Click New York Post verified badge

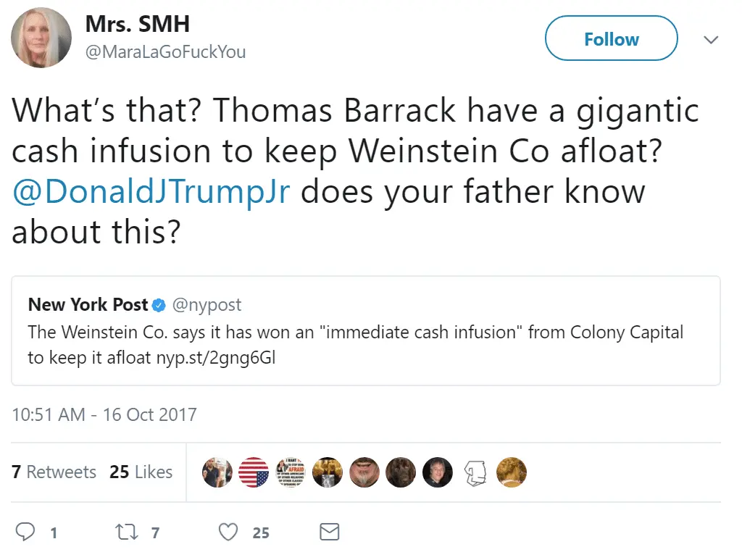(x=159, y=305)
